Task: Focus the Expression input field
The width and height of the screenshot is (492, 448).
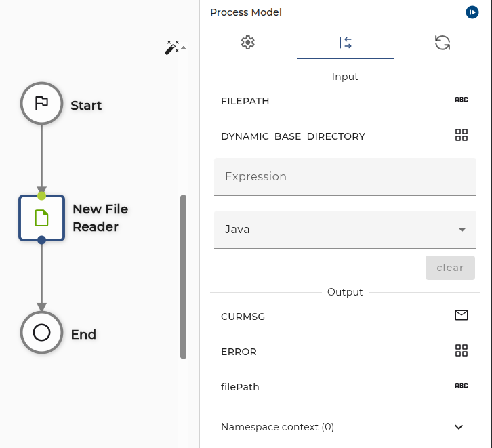Action: coord(345,177)
